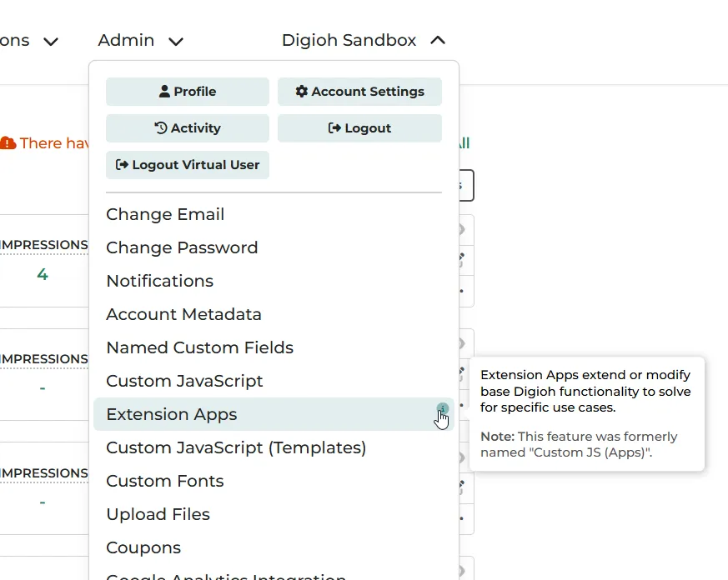Expand the Admin dropdown menu

pos(141,40)
